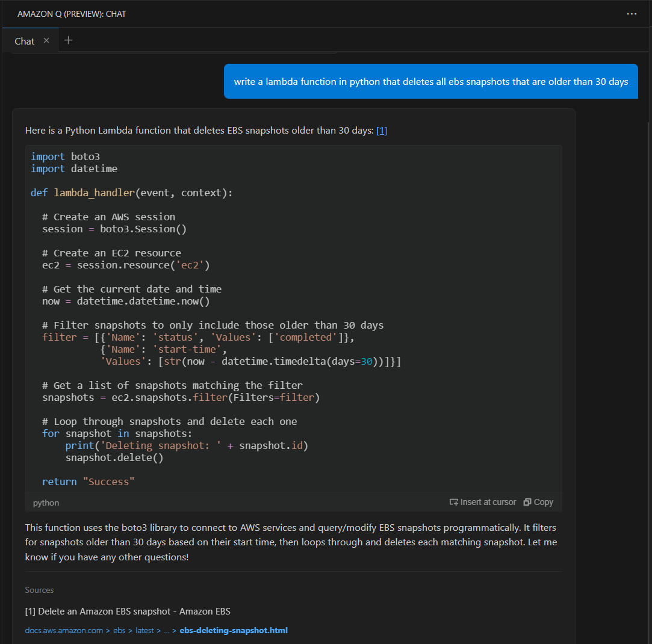The image size is (652, 644).
Task: Click the AMAZON Q (PREVIEW): CHAT panel header
Action: [x=71, y=14]
